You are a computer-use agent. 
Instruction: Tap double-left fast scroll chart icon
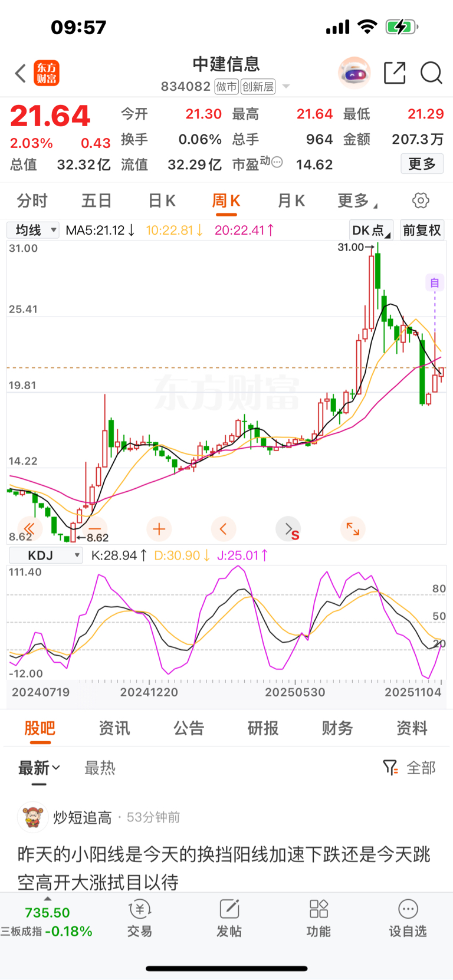pyautogui.click(x=29, y=529)
